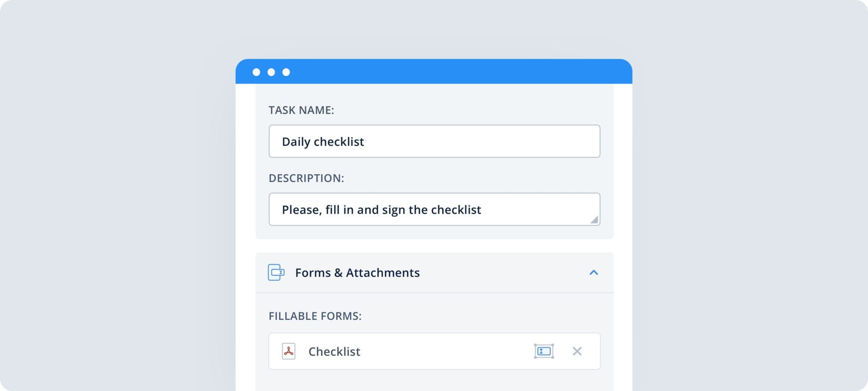868x391 pixels.
Task: Click the middle dot in the title bar
Action: click(272, 72)
